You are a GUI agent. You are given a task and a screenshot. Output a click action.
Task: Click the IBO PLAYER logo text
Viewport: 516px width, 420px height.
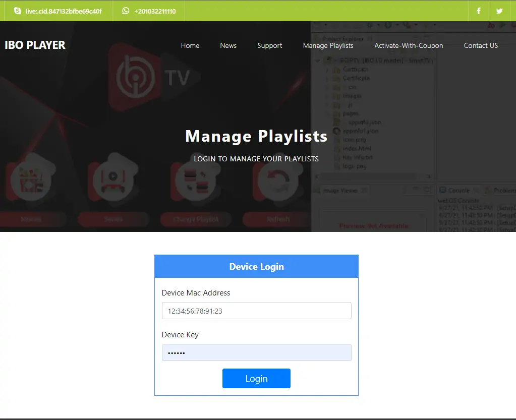(35, 45)
